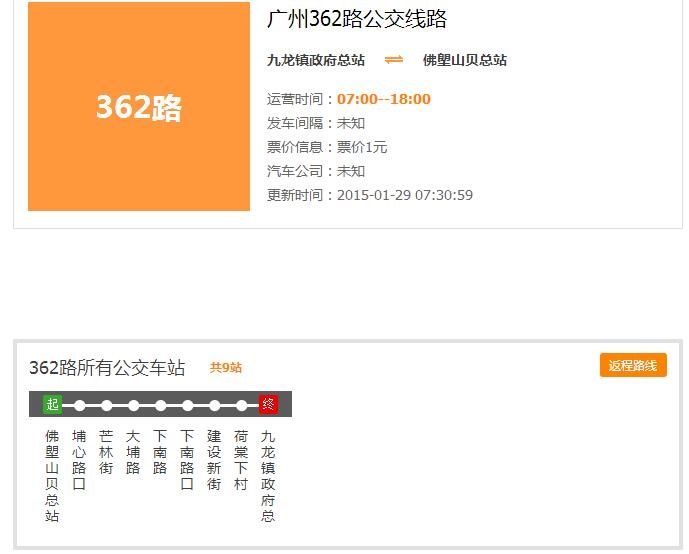The image size is (689, 554).
Task: Select the 建设新街 stop name
Action: [214, 460]
